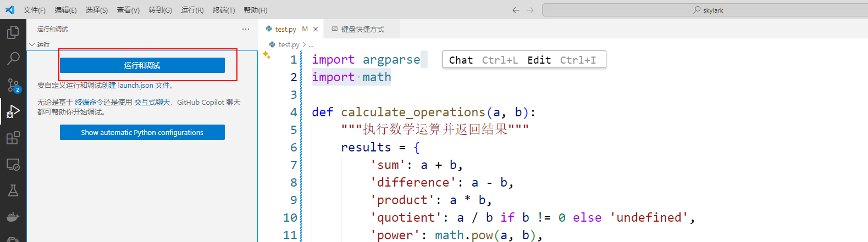868x242 pixels.
Task: Open Remote Explorer icon in activity bar
Action: (x=13, y=164)
